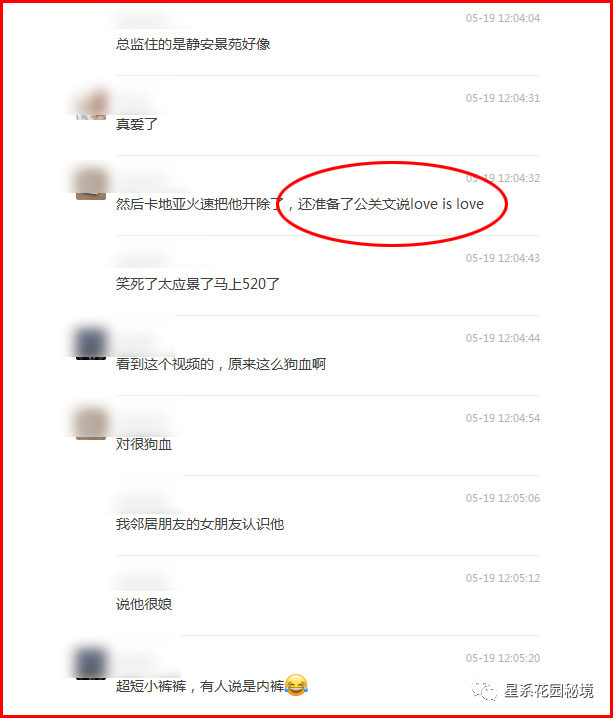The image size is (613, 718).
Task: Select the message 说他很娘
Action: tap(144, 604)
